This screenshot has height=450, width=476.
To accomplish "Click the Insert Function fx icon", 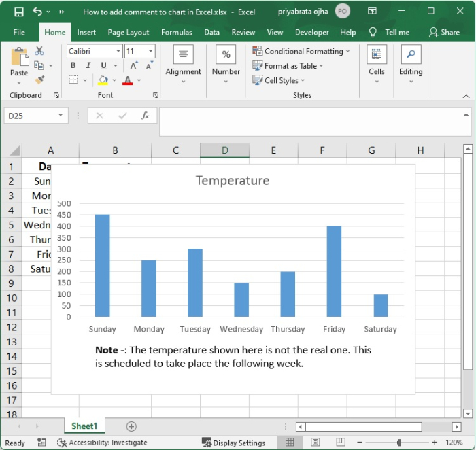I will click(145, 116).
